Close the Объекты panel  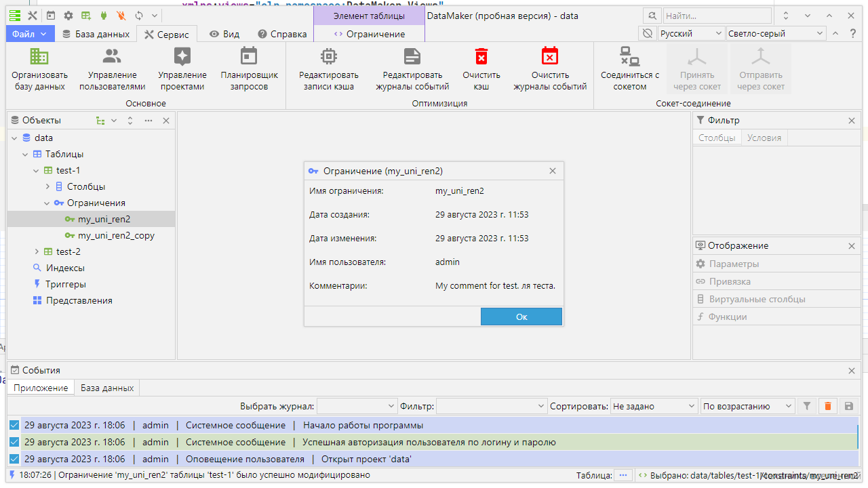coord(166,121)
